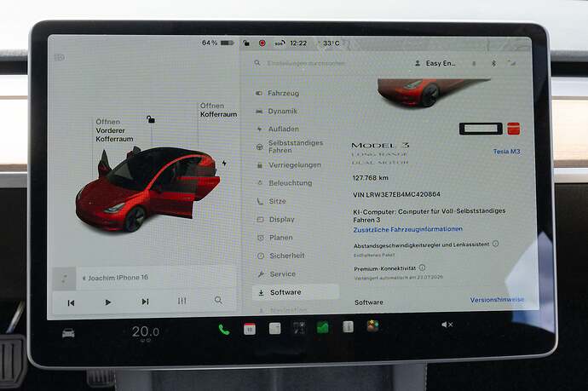Open equalizer icon in media player
This screenshot has width=588, height=391.
click(182, 301)
